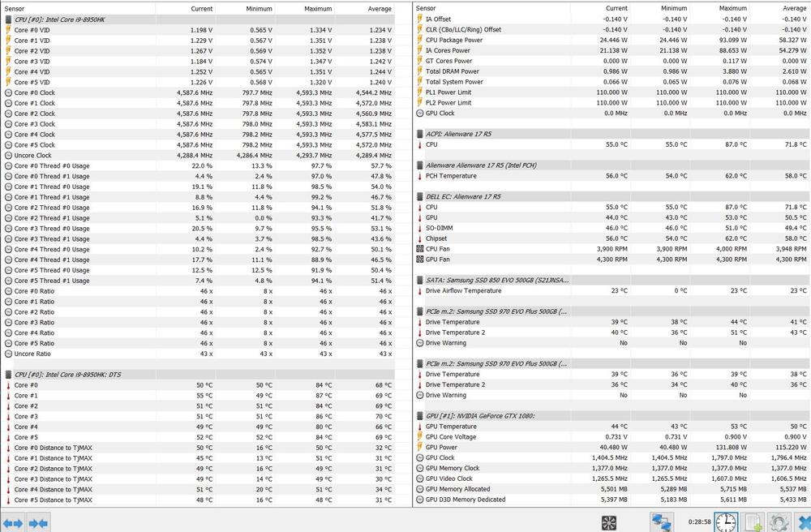Screen dimensions: 811x532
Task: Select the GPU Memory Allocated row
Action: pyautogui.click(x=457, y=489)
